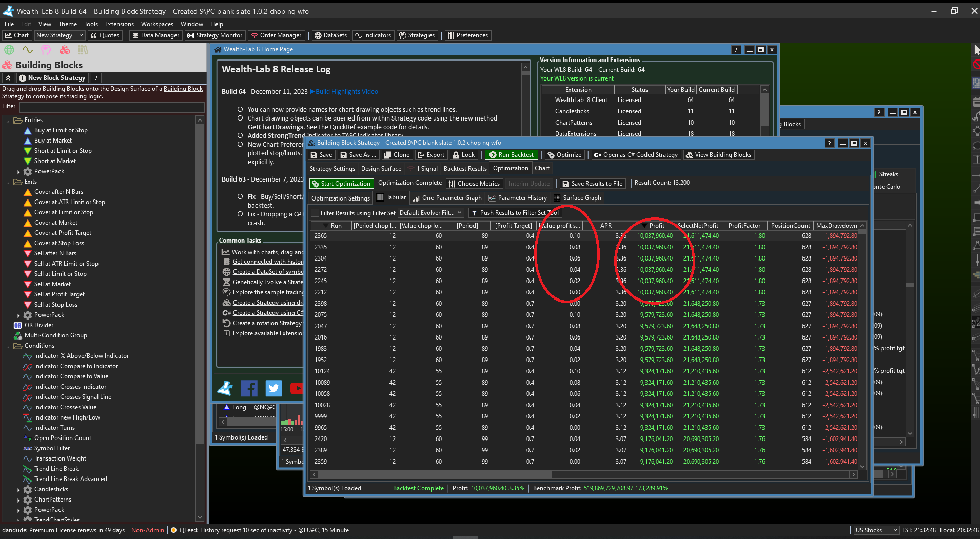
Task: Open the Extensions menu
Action: coord(119,24)
